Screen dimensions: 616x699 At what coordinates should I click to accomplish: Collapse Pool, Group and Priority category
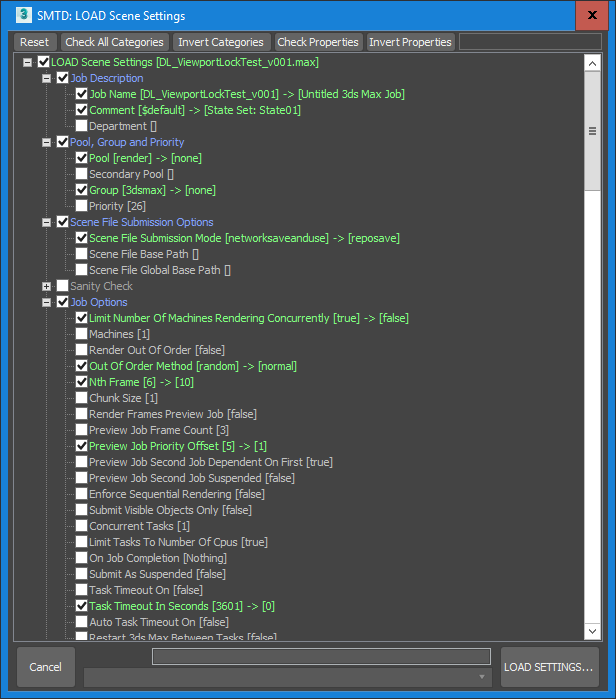pos(46,143)
